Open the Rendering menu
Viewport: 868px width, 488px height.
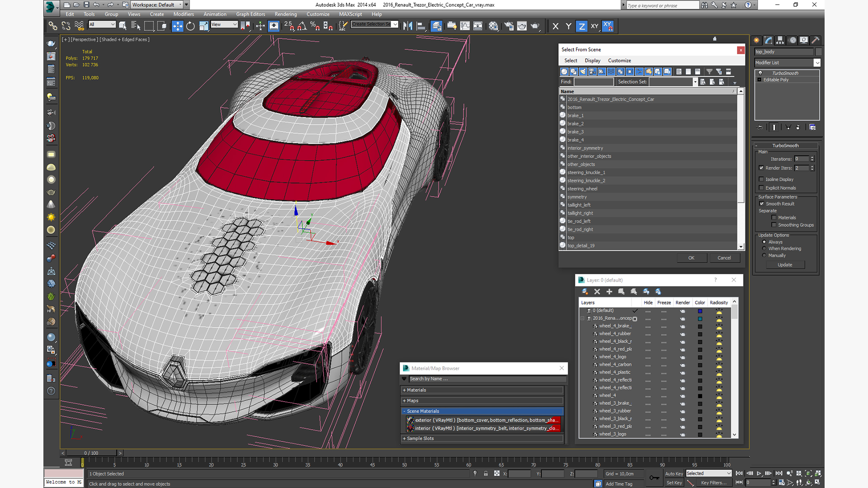pos(286,14)
